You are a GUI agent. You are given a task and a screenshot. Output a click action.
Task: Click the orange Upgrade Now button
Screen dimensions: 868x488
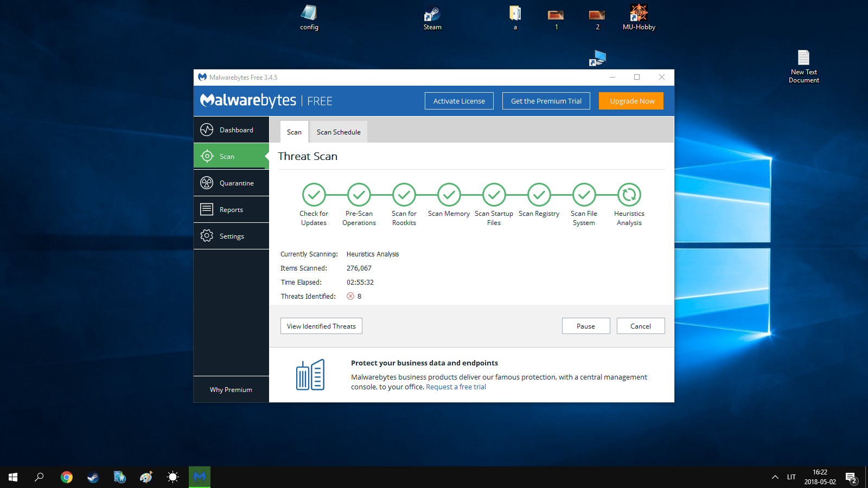(631, 101)
